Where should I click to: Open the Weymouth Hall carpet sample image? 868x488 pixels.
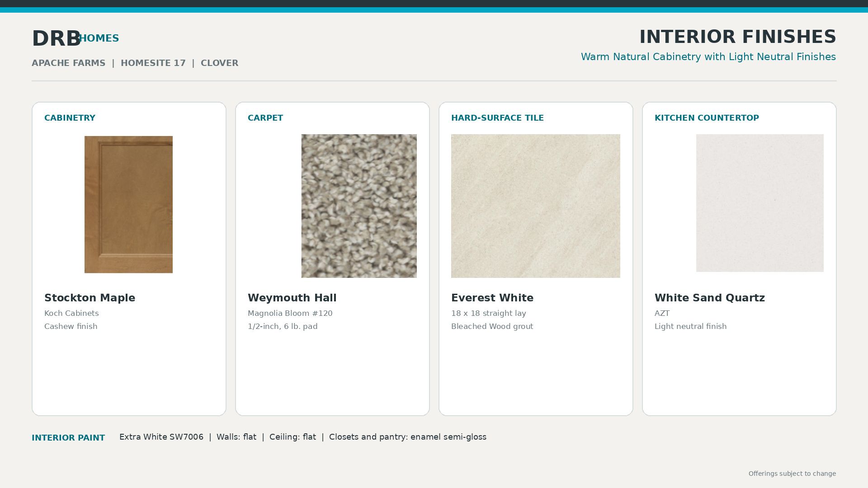359,206
